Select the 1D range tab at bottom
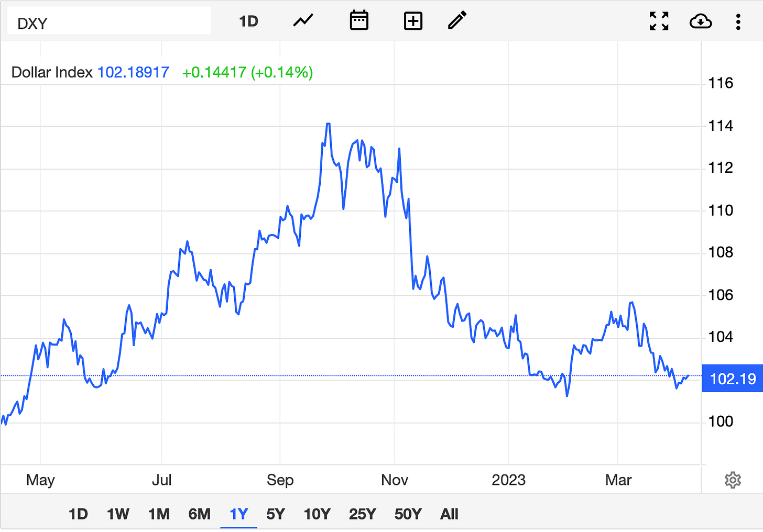763x532 pixels. tap(78, 514)
